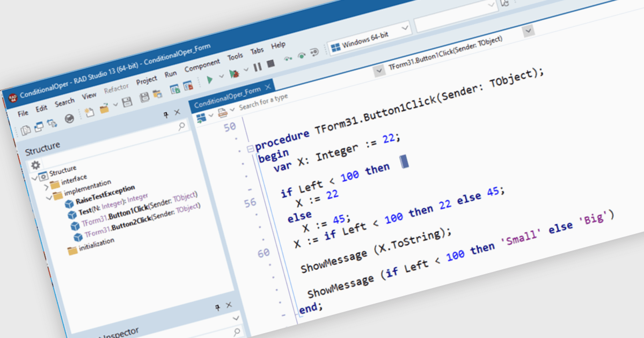Viewport: 644px width, 338px height.
Task: Open dropdown arrow next to Run button
Action: coord(221,77)
